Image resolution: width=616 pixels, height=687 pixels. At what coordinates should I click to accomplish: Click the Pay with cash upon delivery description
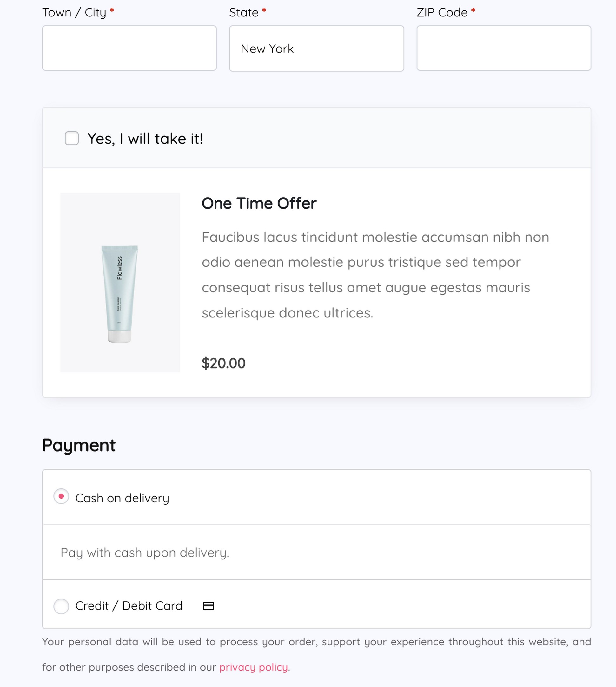tap(145, 553)
